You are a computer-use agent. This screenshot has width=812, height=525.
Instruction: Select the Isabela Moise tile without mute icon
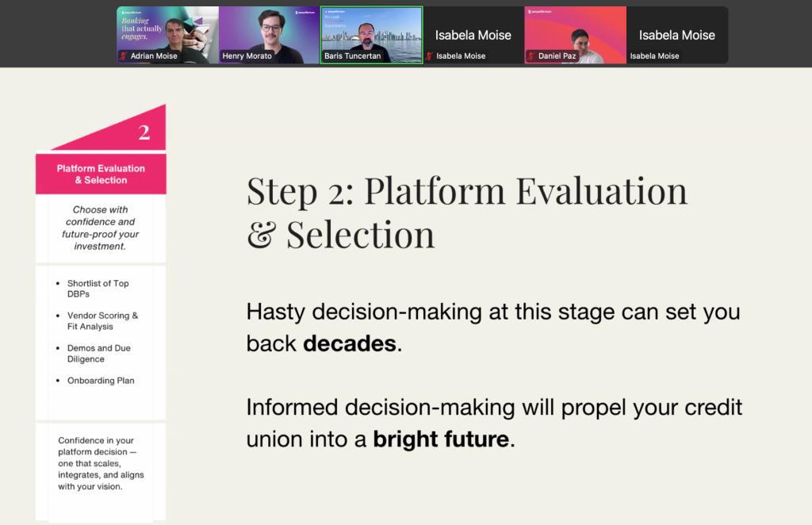pyautogui.click(x=676, y=35)
